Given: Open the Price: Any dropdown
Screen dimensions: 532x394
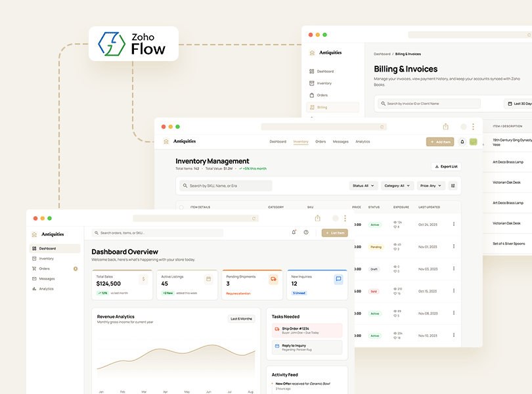Looking at the screenshot, I should coord(432,186).
